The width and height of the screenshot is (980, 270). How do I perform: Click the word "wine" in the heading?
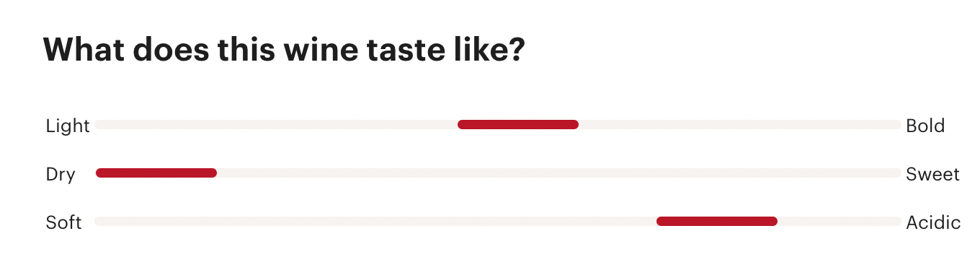point(320,51)
